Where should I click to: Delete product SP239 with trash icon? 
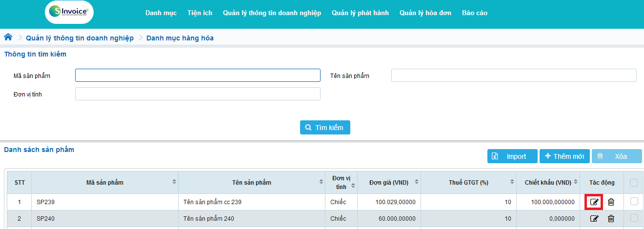pyautogui.click(x=611, y=202)
